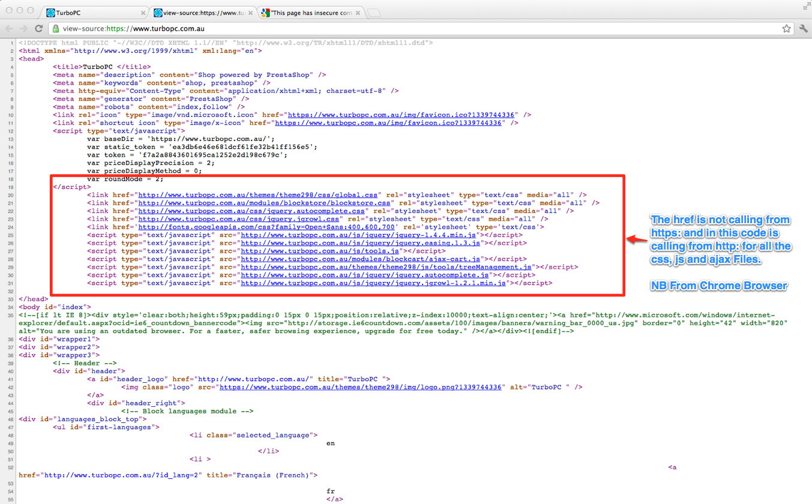The height and width of the screenshot is (504, 812).
Task: Click the "var priceDisplayPrecision = 2;" line
Action: [151, 163]
